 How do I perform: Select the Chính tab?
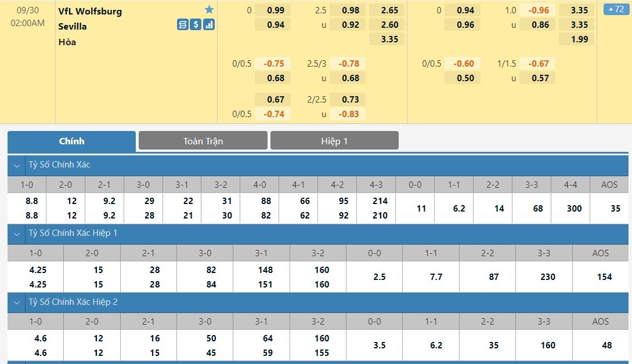[x=72, y=141]
